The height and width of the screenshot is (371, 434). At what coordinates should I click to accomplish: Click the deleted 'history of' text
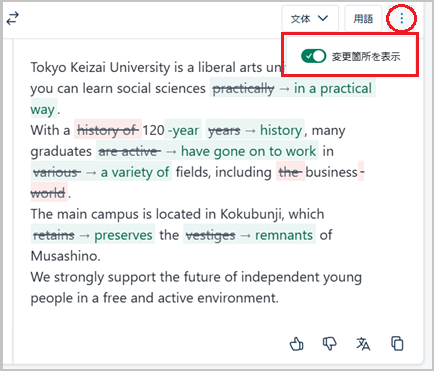[108, 130]
